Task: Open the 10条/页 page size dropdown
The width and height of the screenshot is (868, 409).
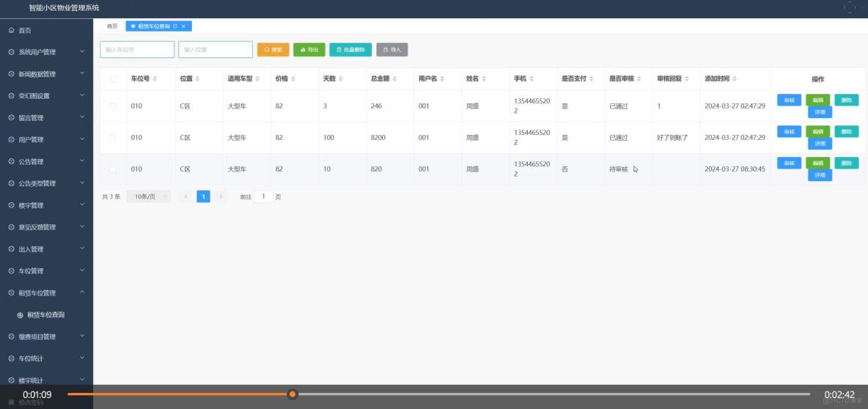Action: pos(149,196)
